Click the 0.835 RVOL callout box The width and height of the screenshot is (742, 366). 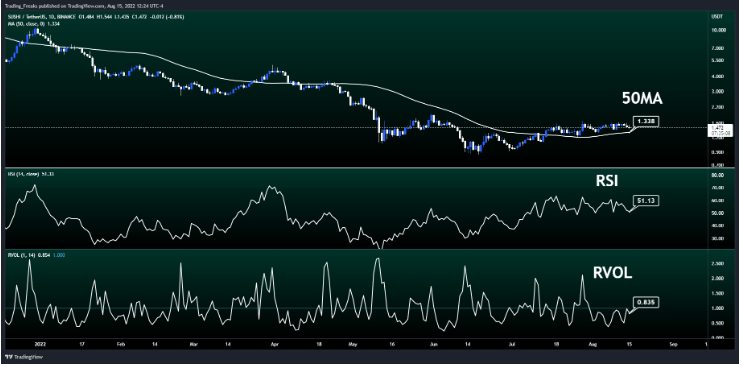(646, 302)
